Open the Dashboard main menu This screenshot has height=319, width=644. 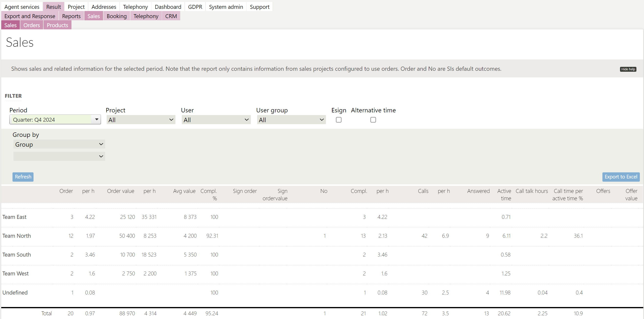pos(168,7)
